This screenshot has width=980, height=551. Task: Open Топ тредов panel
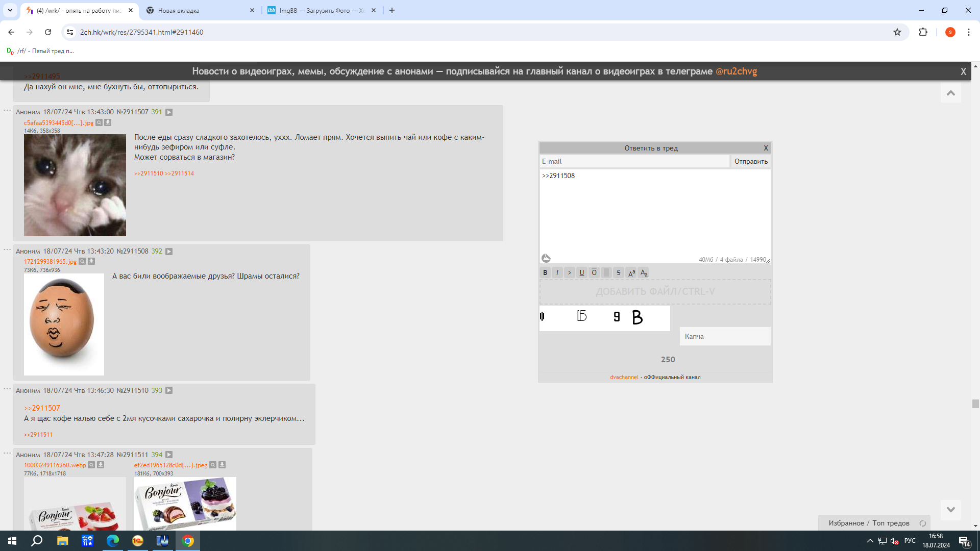(891, 523)
